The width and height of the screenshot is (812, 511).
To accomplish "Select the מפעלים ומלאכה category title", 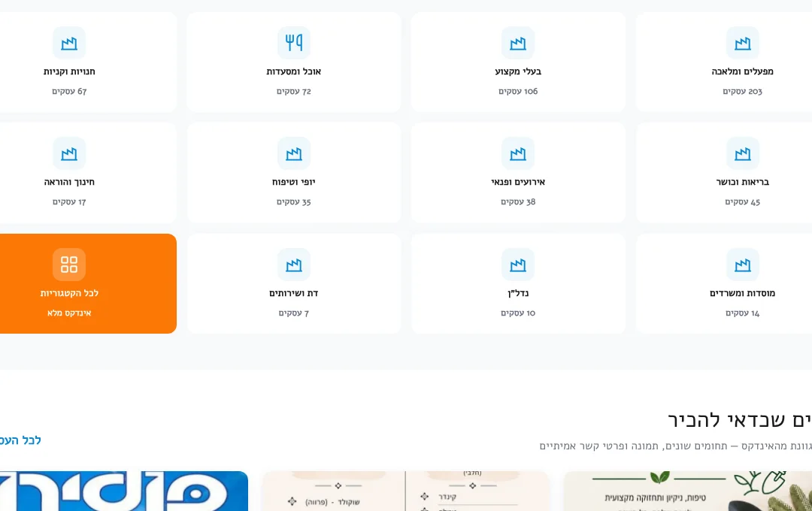I will click(743, 71).
